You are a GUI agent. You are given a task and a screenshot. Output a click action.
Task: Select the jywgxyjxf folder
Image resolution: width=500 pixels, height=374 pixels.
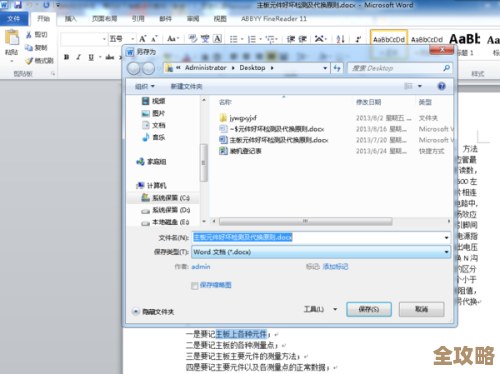(x=238, y=118)
